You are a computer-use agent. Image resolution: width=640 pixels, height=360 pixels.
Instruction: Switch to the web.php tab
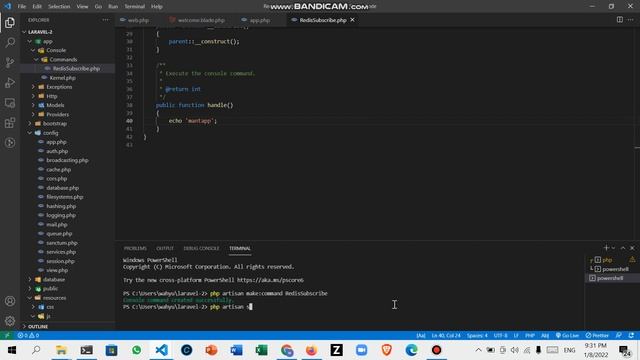[139, 20]
